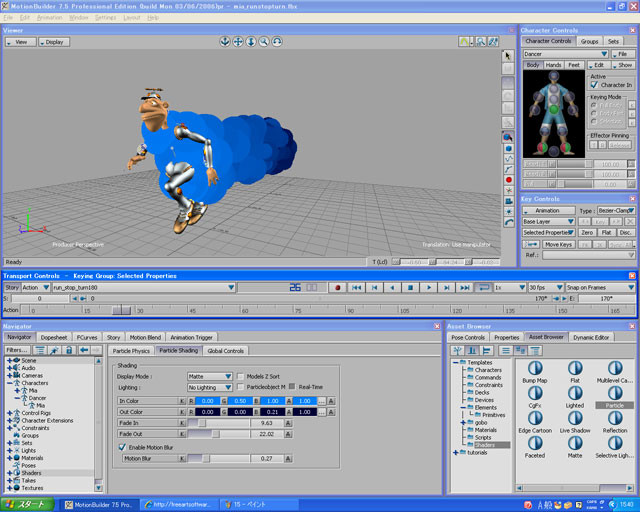Select the Live Shadow shader icon
The height and width of the screenshot is (512, 640).
(x=575, y=422)
